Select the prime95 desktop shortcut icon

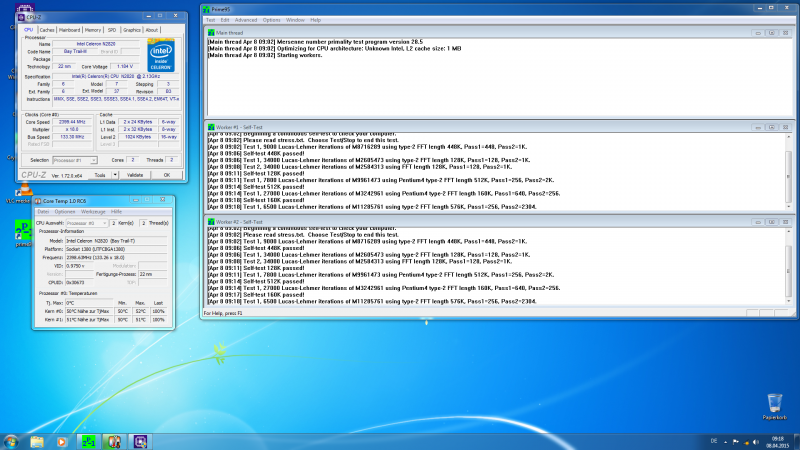coord(23,234)
